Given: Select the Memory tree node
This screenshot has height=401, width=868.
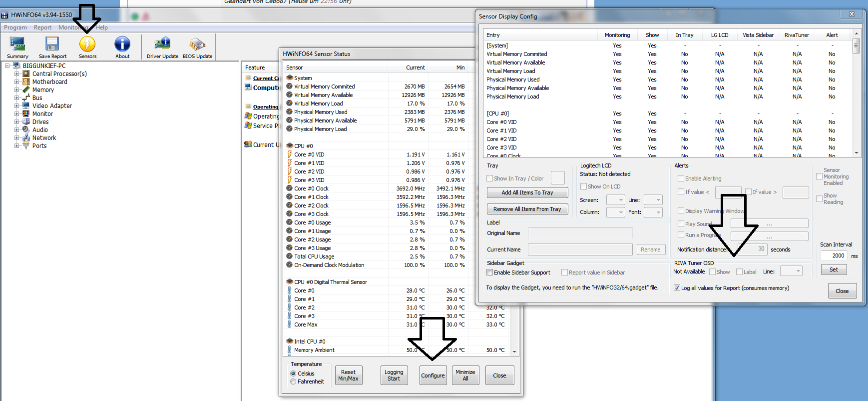Looking at the screenshot, I should click(43, 90).
